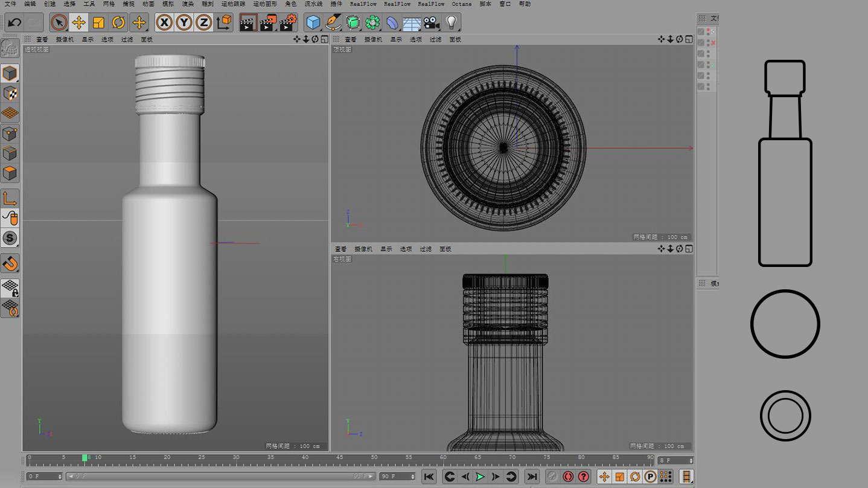Add a Cube primitive object
The width and height of the screenshot is (868, 488).
click(x=313, y=23)
